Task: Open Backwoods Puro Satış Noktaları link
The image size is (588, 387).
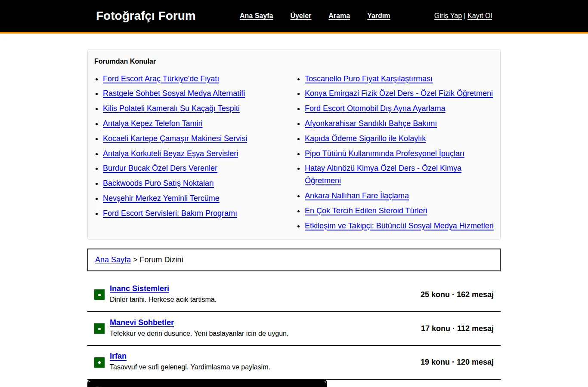Action: pyautogui.click(x=158, y=183)
